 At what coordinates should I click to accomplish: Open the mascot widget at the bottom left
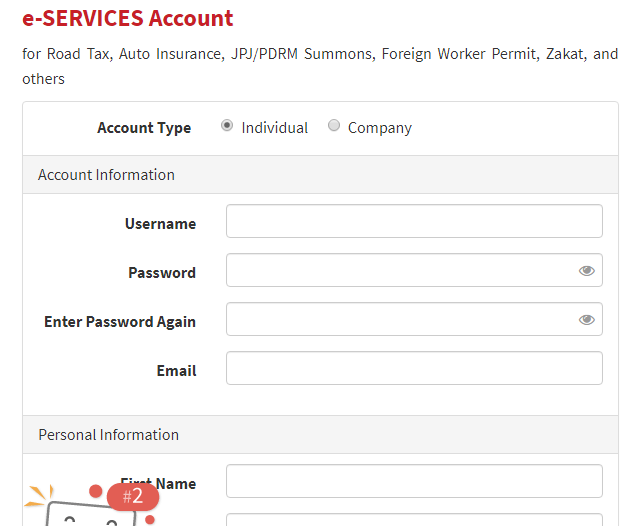pyautogui.click(x=87, y=508)
